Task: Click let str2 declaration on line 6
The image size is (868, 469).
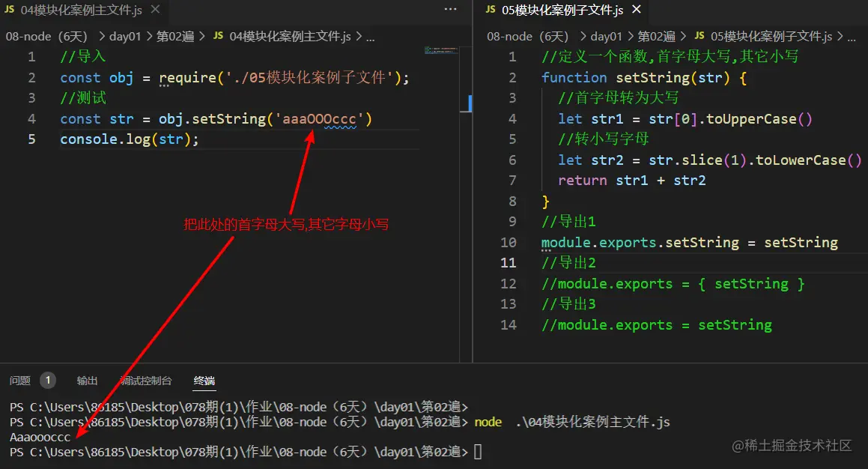Action: 710,160
